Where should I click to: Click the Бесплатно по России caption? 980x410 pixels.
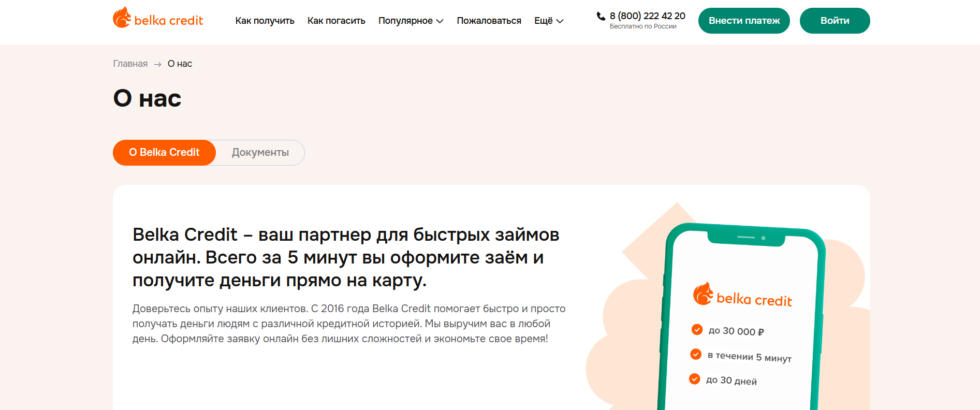643,26
